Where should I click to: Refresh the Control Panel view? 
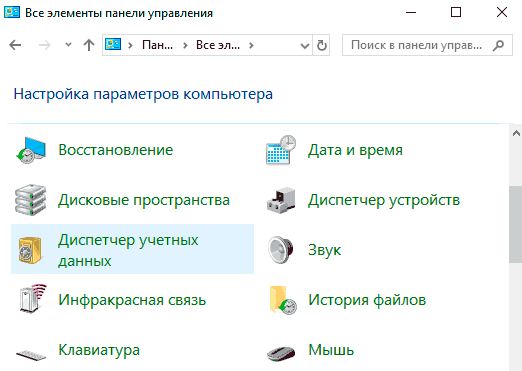coord(321,45)
